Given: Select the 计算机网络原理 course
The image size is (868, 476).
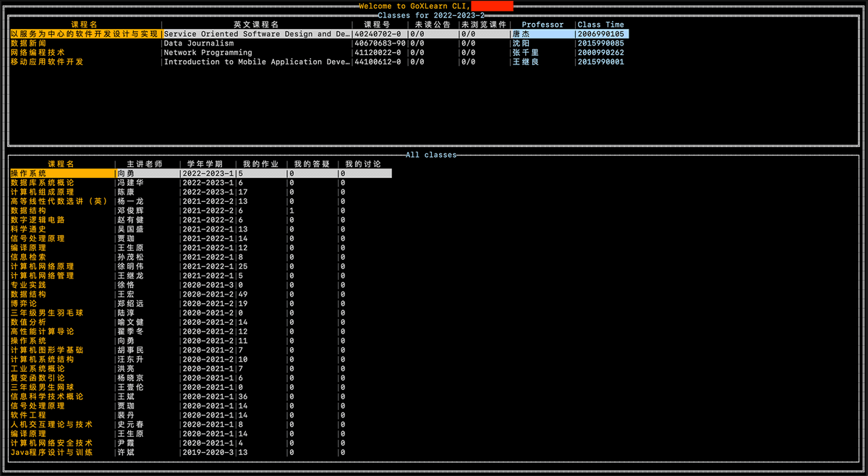Looking at the screenshot, I should point(42,266).
